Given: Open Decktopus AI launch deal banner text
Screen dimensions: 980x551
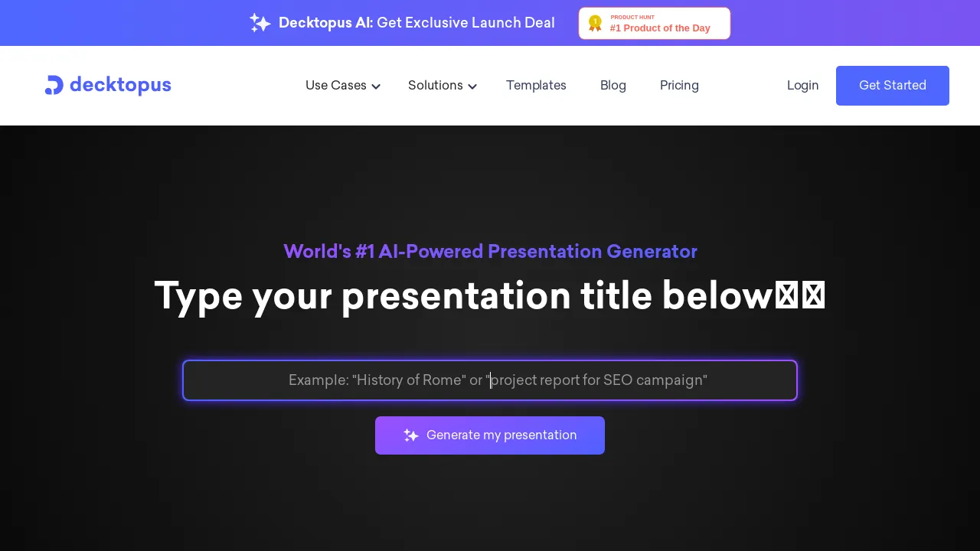Looking at the screenshot, I should click(416, 23).
